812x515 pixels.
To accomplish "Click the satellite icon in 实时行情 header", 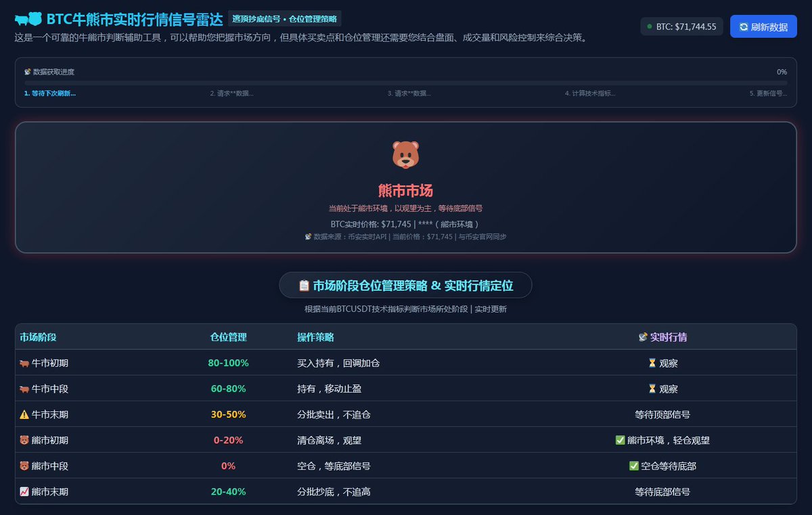I will click(x=644, y=337).
